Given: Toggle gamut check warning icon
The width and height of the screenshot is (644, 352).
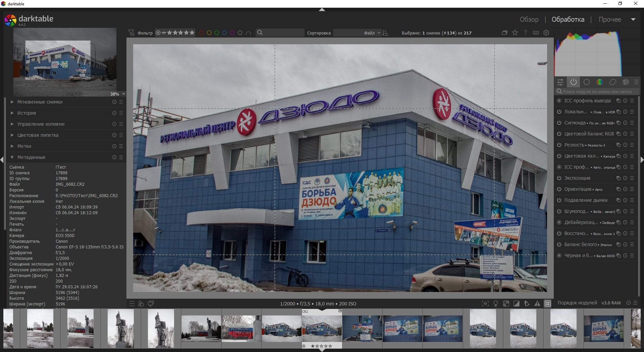Looking at the screenshot, I should 537,304.
